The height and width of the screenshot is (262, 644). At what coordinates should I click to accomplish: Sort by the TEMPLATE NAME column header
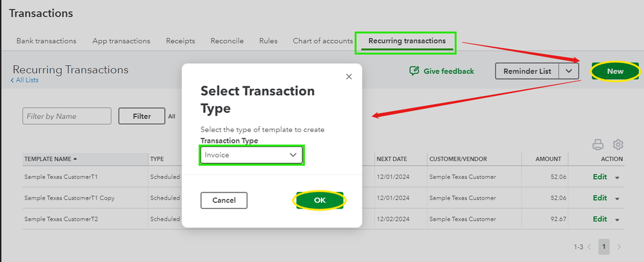click(50, 158)
